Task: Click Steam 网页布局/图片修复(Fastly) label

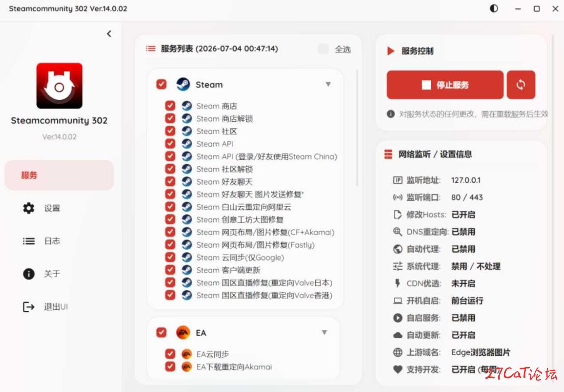Action: [x=255, y=245]
